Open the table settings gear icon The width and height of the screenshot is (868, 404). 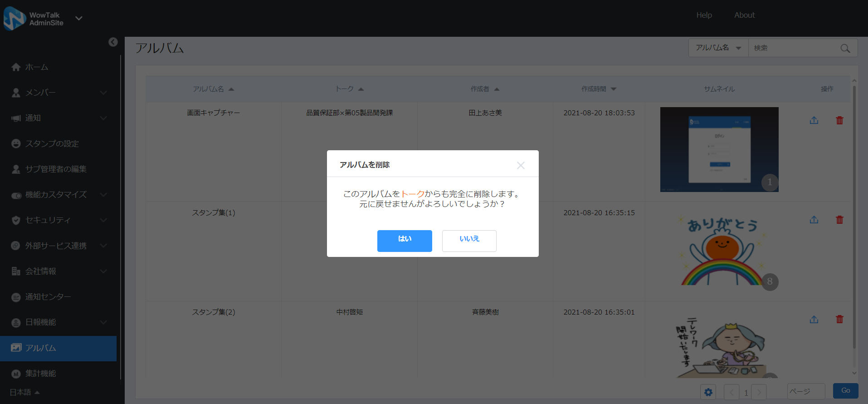[x=708, y=392]
